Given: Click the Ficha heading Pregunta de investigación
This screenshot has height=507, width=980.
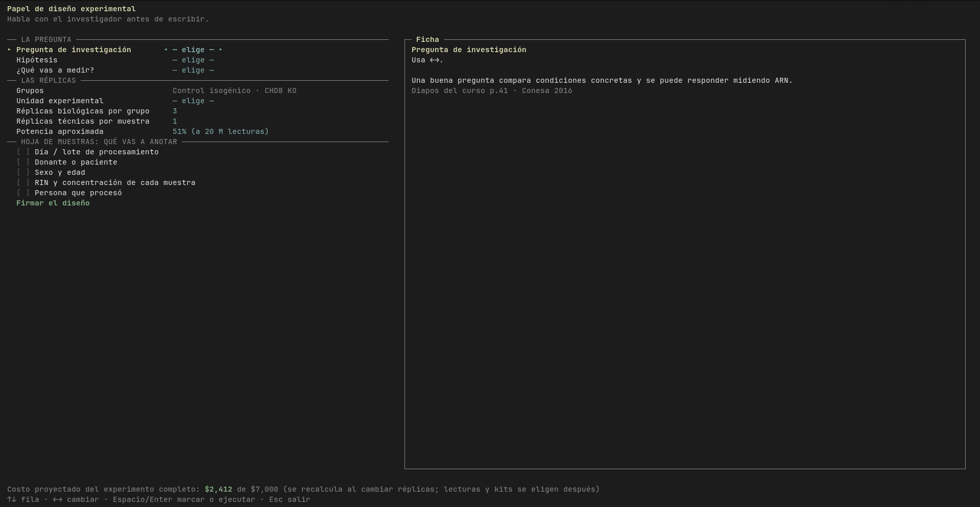Looking at the screenshot, I should [x=469, y=50].
